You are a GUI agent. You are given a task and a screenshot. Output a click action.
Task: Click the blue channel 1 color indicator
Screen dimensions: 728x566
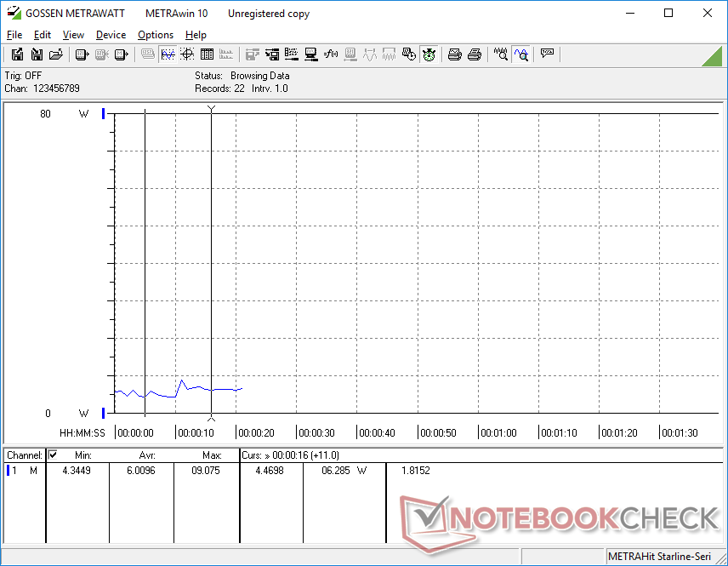click(x=8, y=471)
